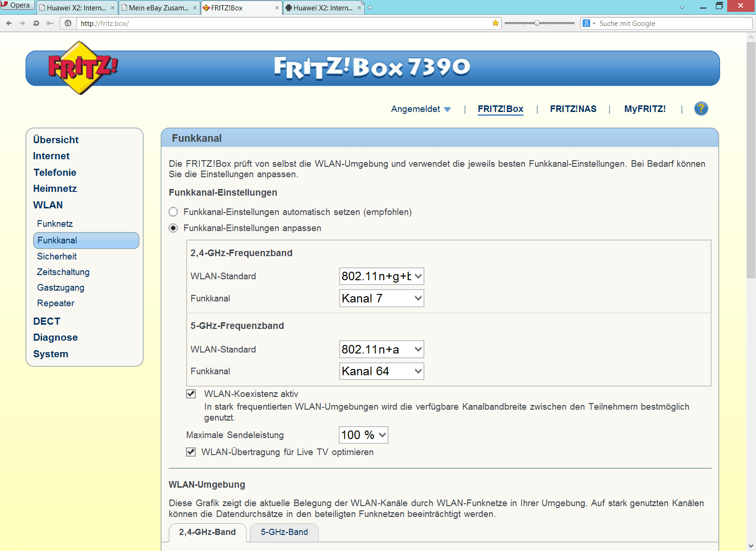Click the browser Back arrow
This screenshot has height=551, width=756.
(x=9, y=23)
